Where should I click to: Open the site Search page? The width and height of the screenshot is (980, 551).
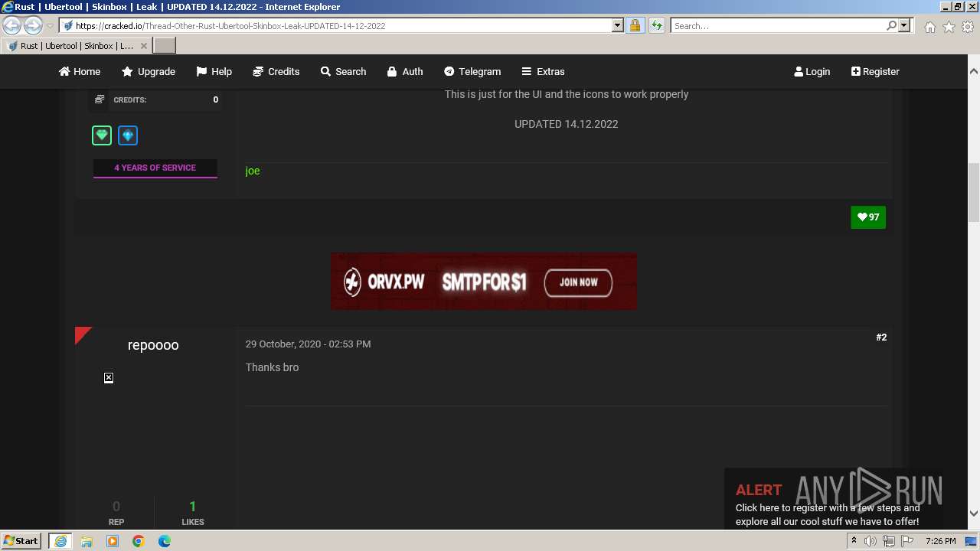click(x=343, y=71)
